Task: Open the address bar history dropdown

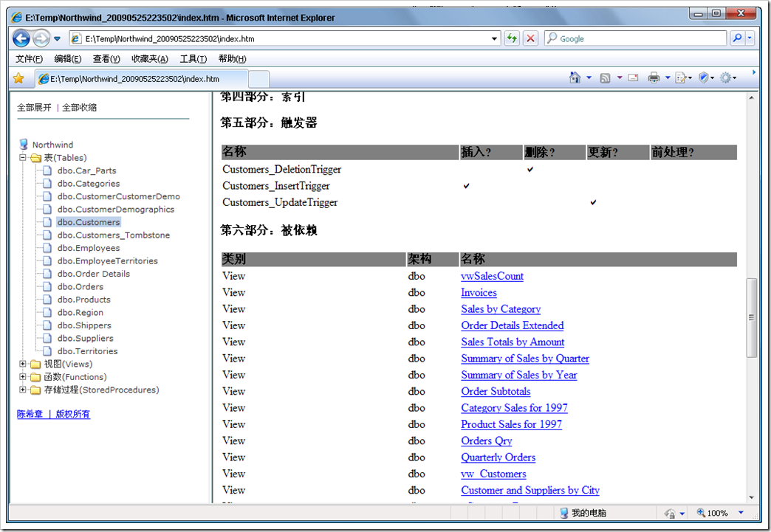Action: [x=494, y=39]
